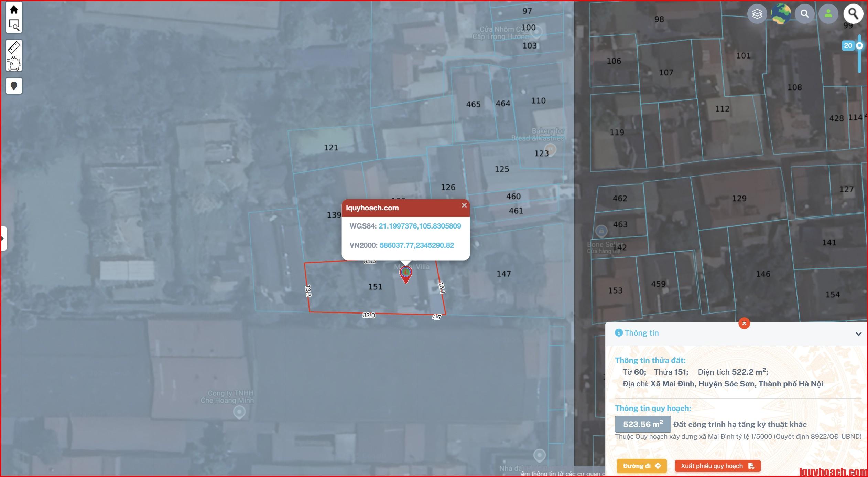Screen dimensions: 868x477
Task: Click the Đường đi directions button
Action: 641,466
